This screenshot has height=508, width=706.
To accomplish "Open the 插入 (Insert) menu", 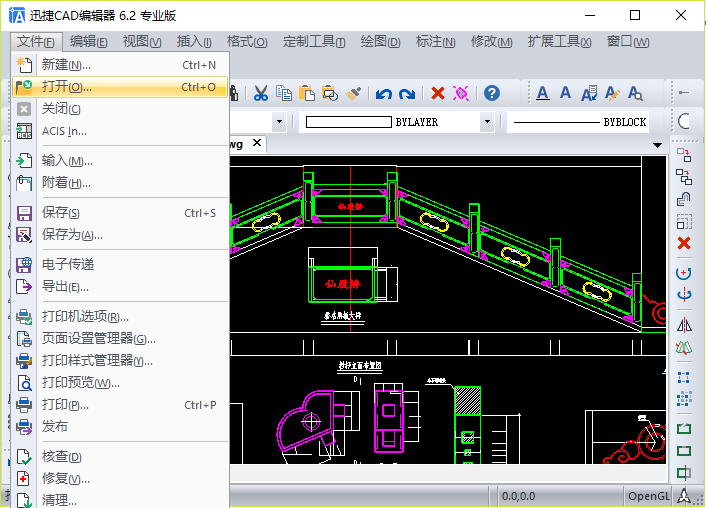I will click(x=194, y=42).
